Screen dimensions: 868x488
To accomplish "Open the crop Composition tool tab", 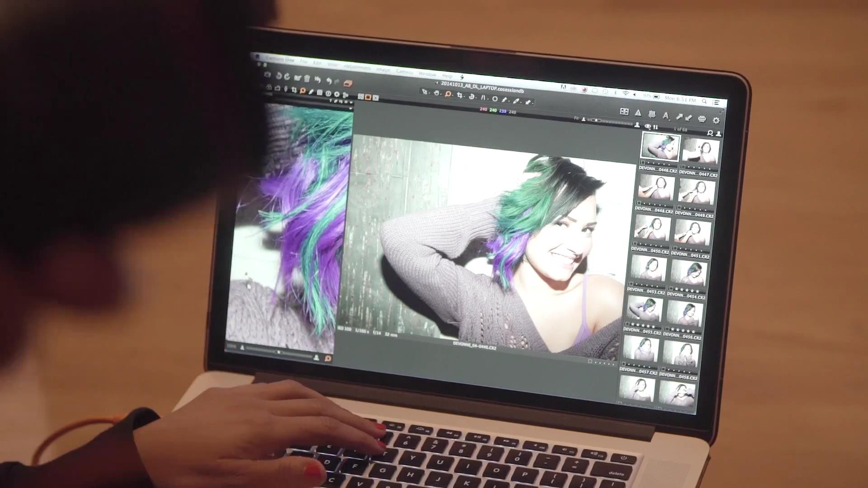I will click(x=294, y=90).
